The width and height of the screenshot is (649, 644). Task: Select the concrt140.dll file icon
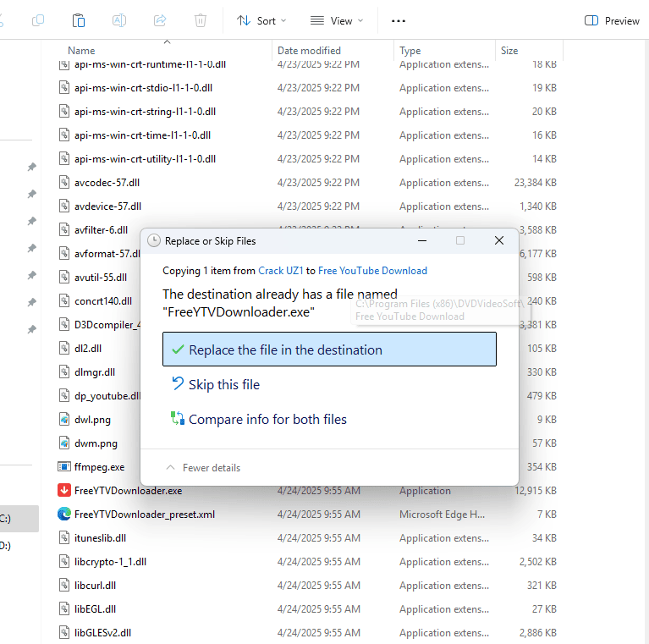(x=63, y=300)
